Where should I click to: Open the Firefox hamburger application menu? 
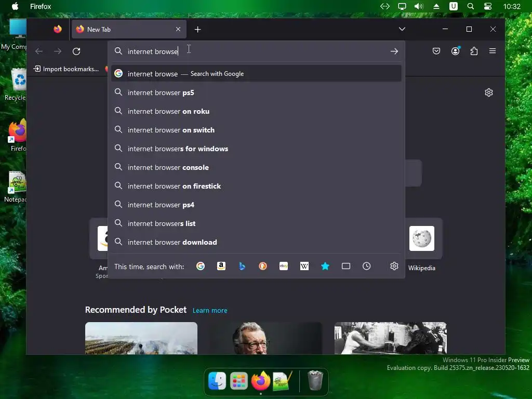pyautogui.click(x=493, y=51)
